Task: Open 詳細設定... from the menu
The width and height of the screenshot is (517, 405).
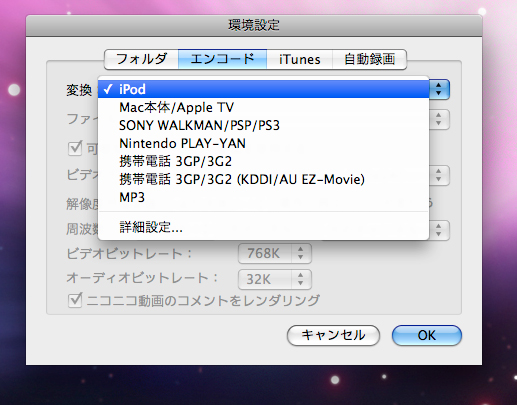Action: tap(263, 227)
